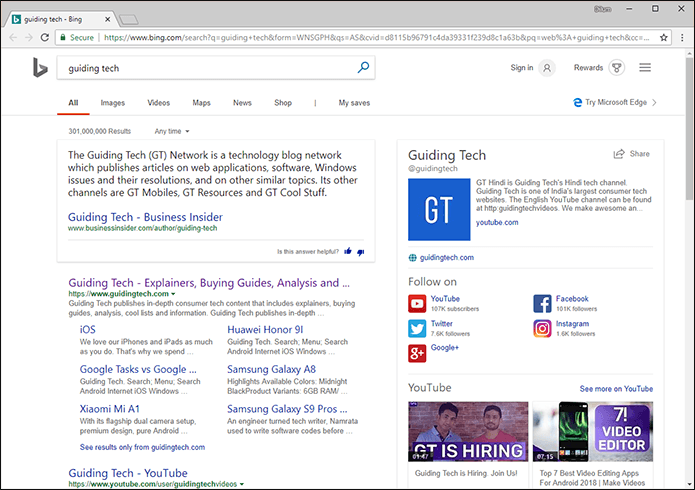Open the iOS sublink
Image resolution: width=695 pixels, height=490 pixels.
click(87, 329)
